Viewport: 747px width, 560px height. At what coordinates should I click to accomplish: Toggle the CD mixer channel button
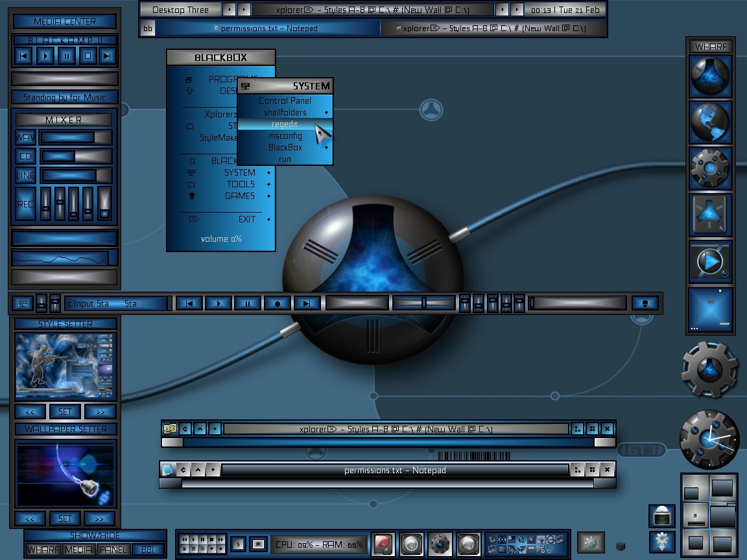[x=25, y=156]
